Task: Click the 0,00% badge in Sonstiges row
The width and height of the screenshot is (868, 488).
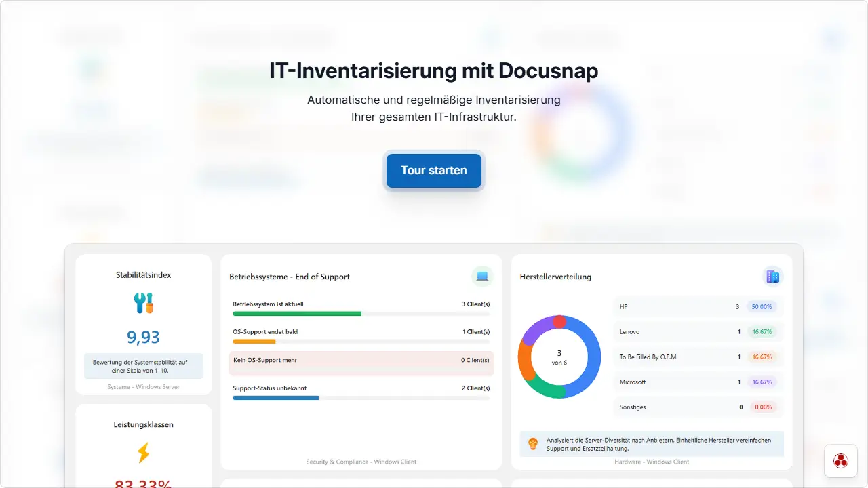Action: pos(764,407)
